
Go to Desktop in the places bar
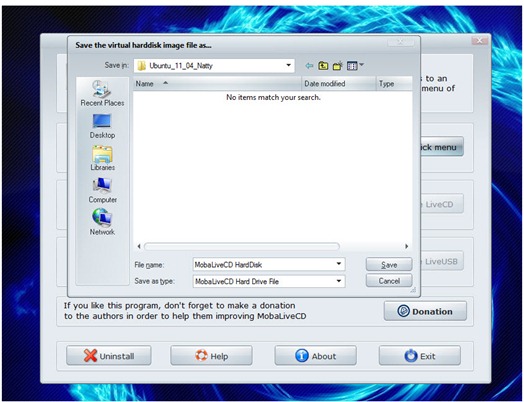click(x=102, y=126)
